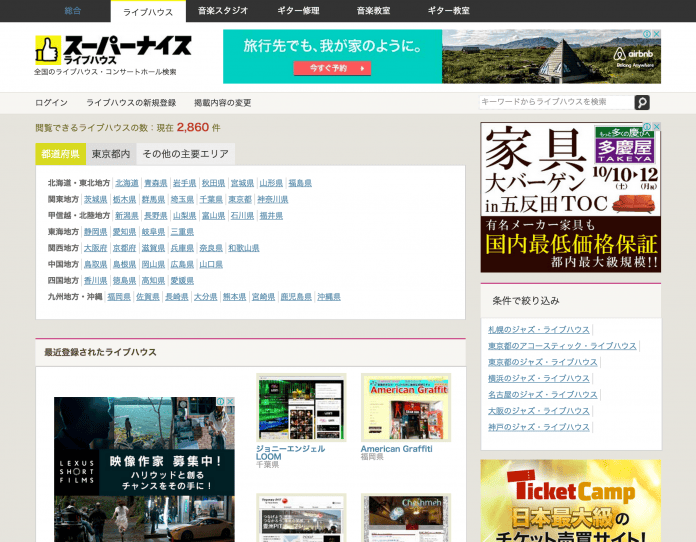Click the 家具大バーゲン furniture ad banner

(571, 198)
